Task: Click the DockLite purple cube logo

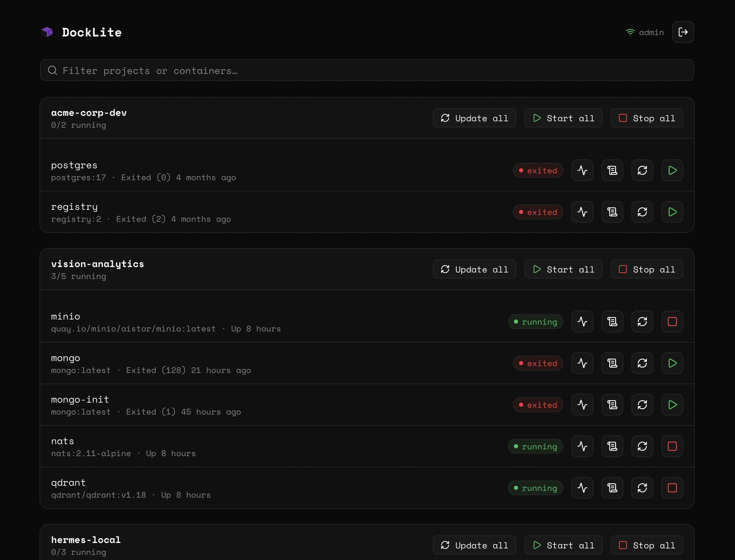Action: click(47, 32)
